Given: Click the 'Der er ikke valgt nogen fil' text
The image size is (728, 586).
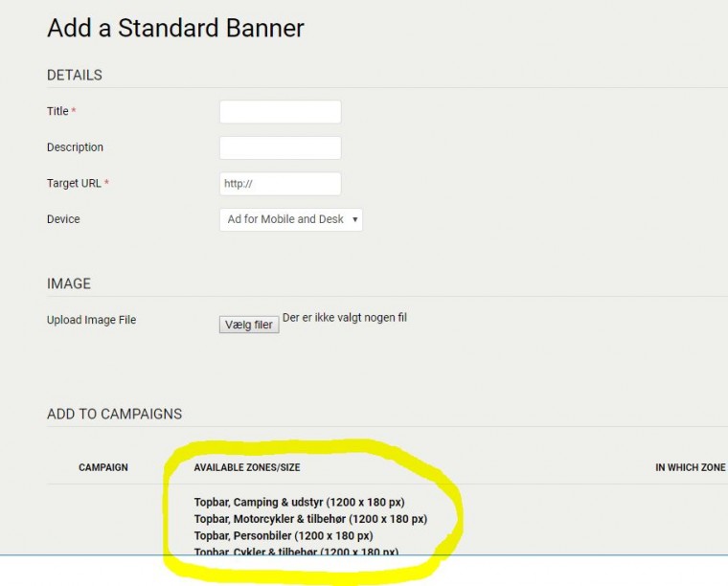Looking at the screenshot, I should tap(344, 318).
